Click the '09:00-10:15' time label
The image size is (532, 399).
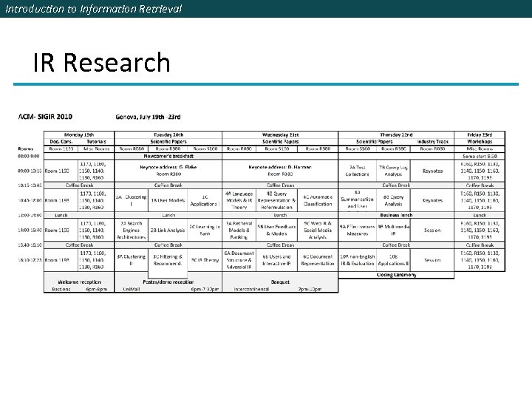click(x=30, y=171)
